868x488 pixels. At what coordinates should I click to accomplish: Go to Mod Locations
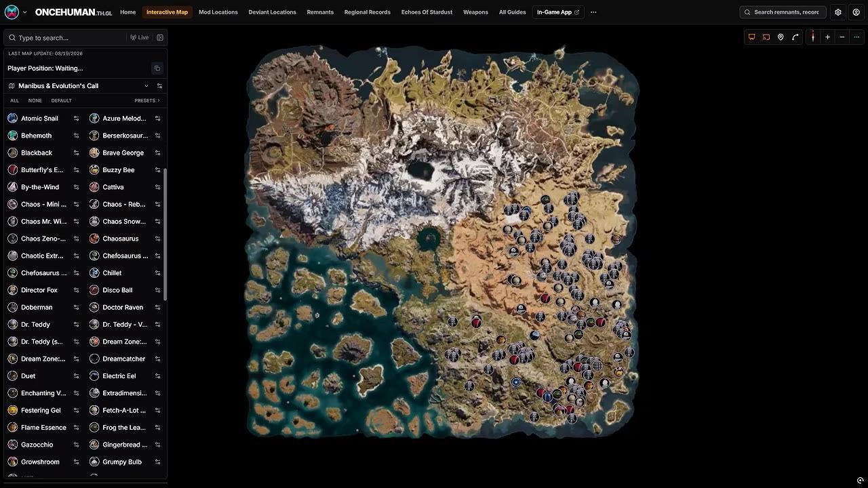(218, 12)
